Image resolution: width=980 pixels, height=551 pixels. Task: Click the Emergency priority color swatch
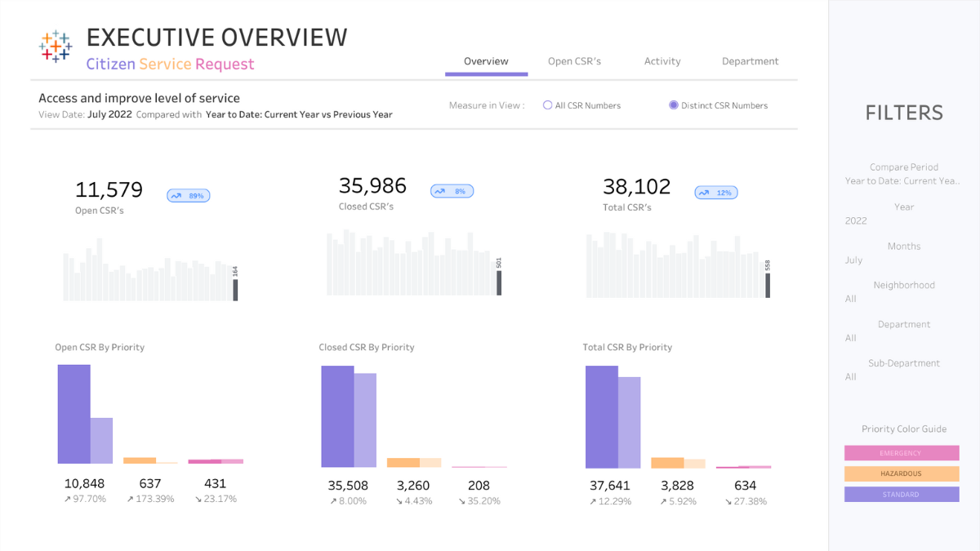902,453
